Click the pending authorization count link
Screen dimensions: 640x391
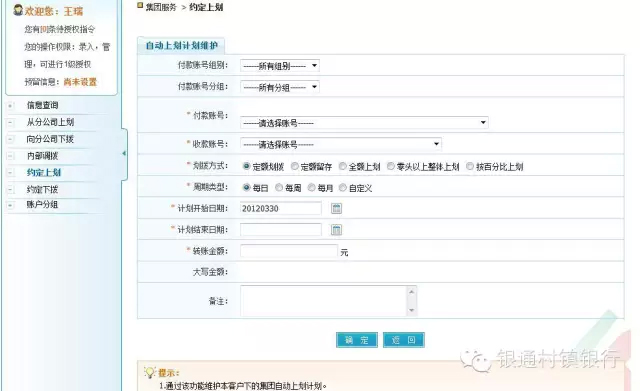[44, 29]
